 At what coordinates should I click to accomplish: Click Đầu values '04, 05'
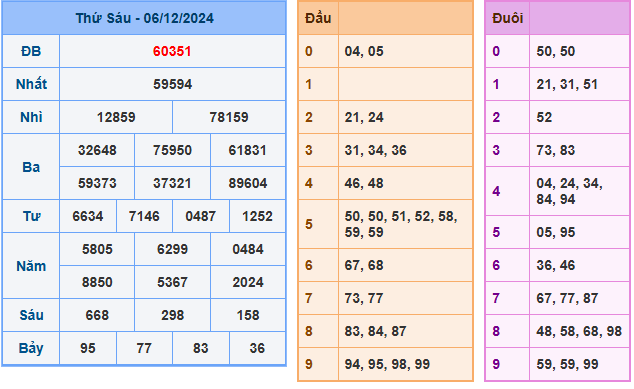coord(364,51)
